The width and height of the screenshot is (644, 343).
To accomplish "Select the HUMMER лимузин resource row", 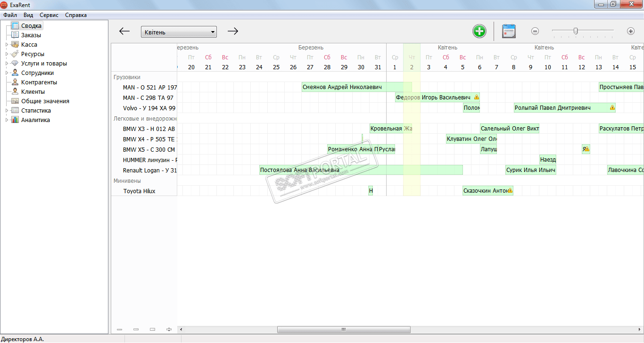I will pos(144,160).
